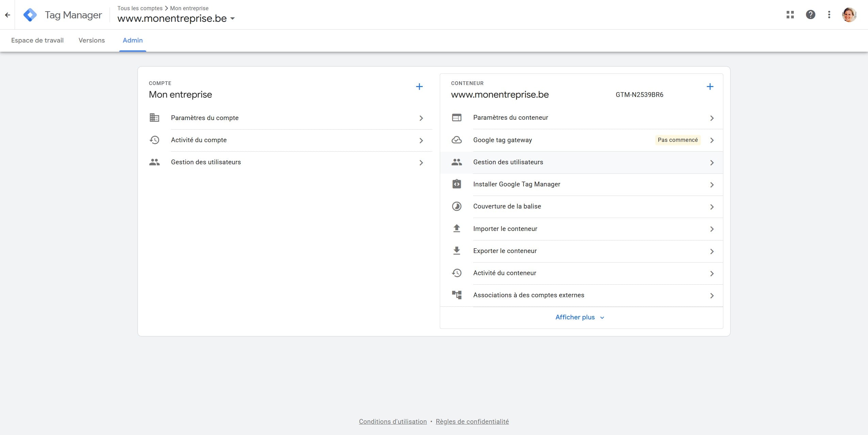Open Paramètres du conteneur label

511,117
